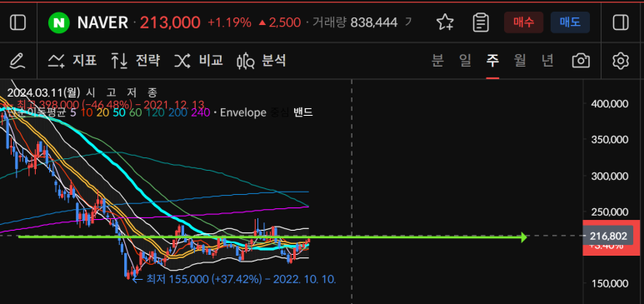The height and width of the screenshot is (304, 644).
Task: Open the 전략 strategy menu
Action: point(136,61)
